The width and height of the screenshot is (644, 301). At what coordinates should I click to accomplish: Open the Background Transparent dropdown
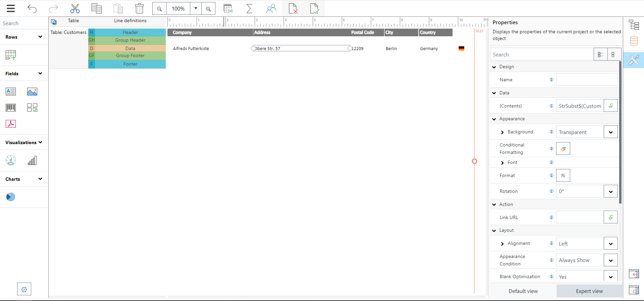coord(611,132)
